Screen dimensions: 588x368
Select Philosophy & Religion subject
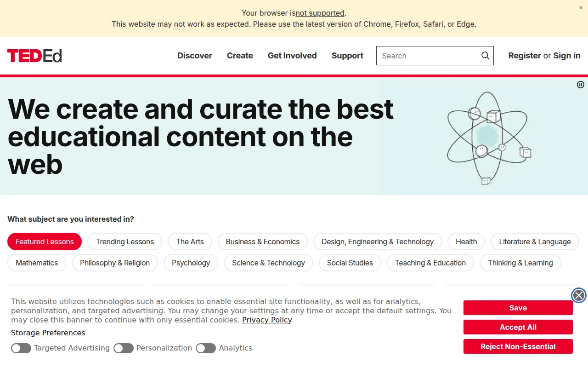point(115,263)
